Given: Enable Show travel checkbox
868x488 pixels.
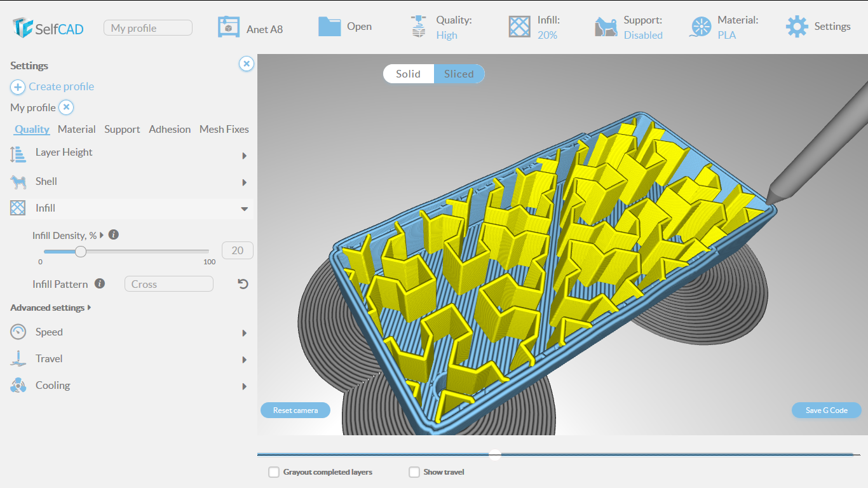Looking at the screenshot, I should coord(414,472).
